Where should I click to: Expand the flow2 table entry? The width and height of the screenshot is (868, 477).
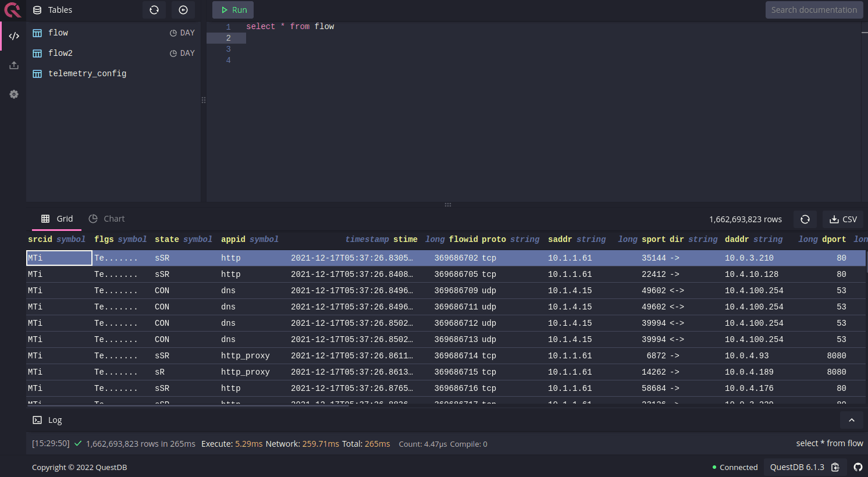point(60,54)
